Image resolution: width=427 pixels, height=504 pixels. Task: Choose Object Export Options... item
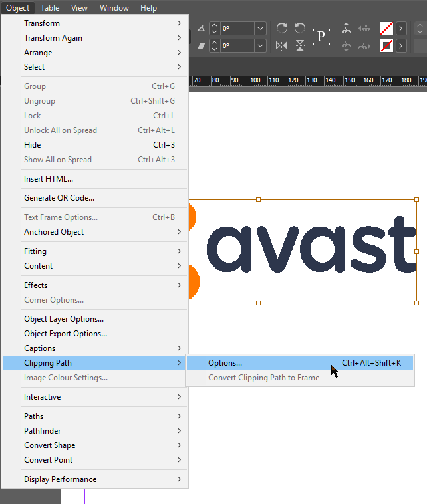point(94,334)
